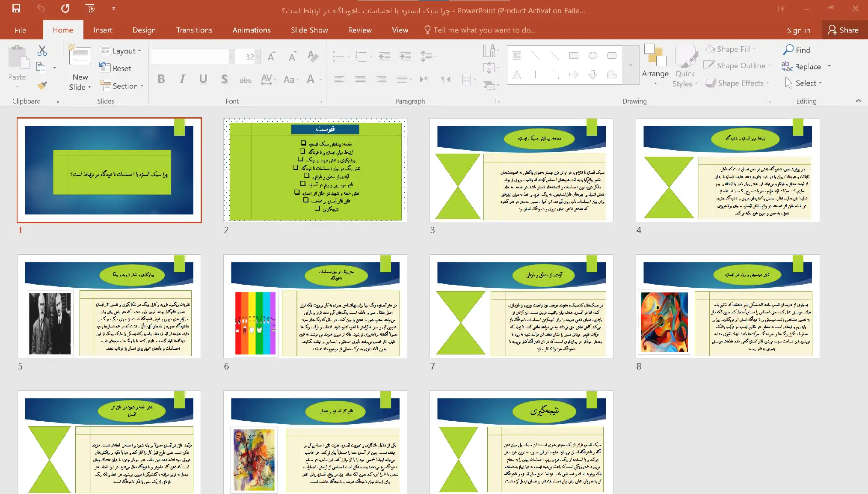Toggle Italic formatting

[182, 79]
